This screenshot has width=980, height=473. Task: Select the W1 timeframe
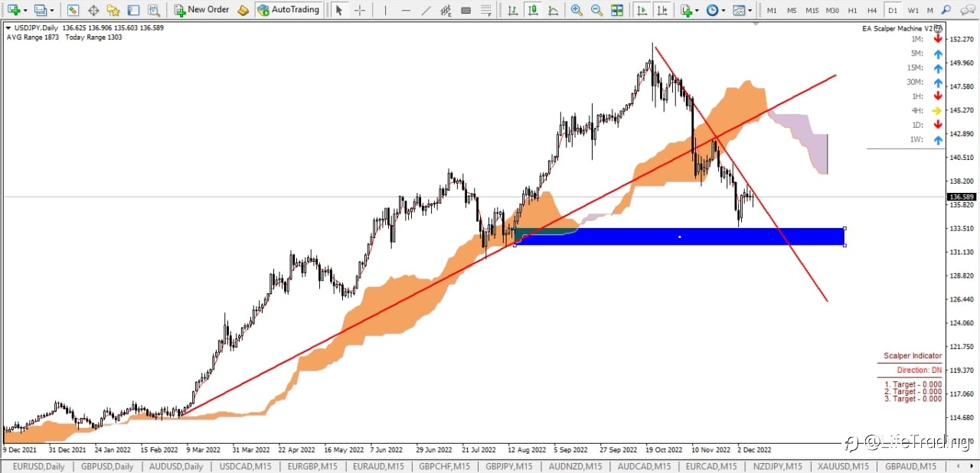(x=913, y=11)
